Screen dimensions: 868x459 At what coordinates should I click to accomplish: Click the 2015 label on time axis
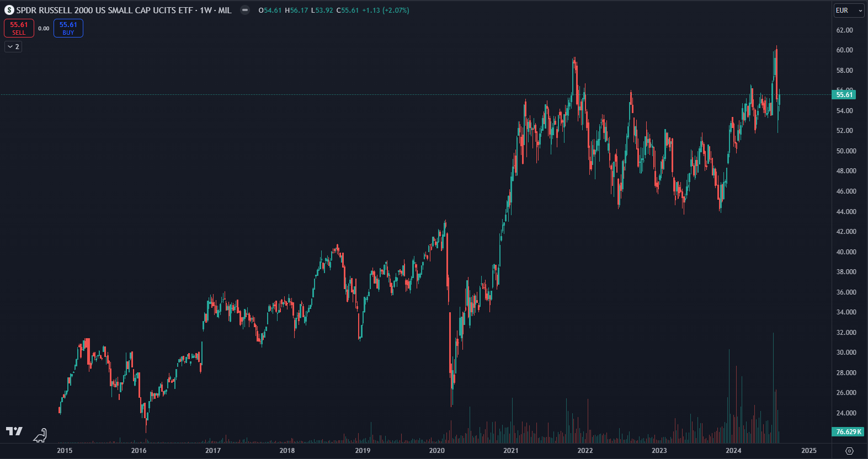click(65, 451)
